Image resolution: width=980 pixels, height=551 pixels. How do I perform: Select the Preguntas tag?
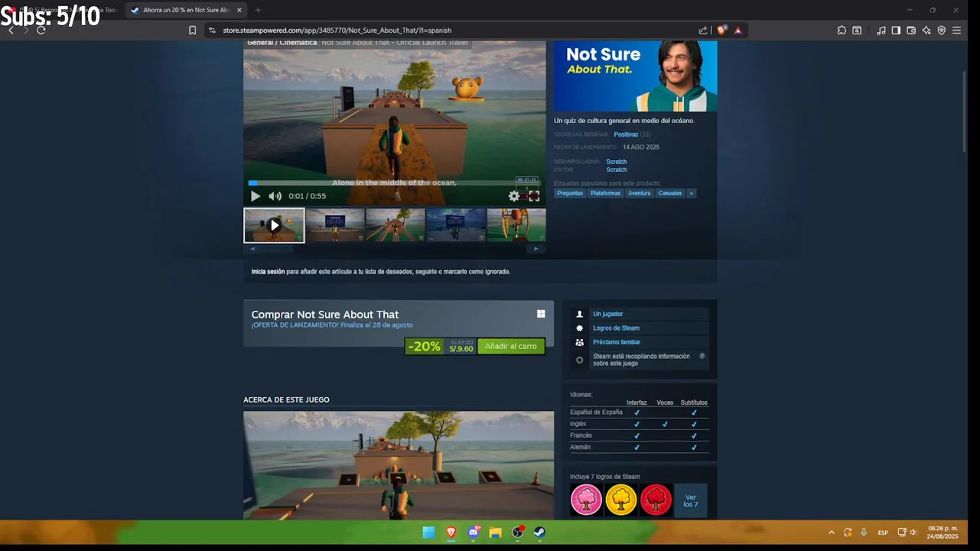coord(569,194)
